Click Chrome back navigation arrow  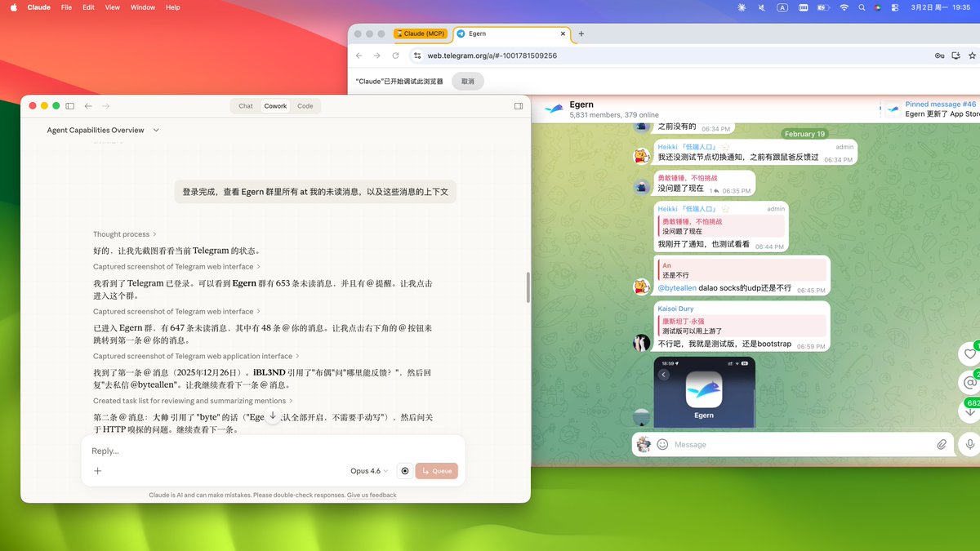359,56
